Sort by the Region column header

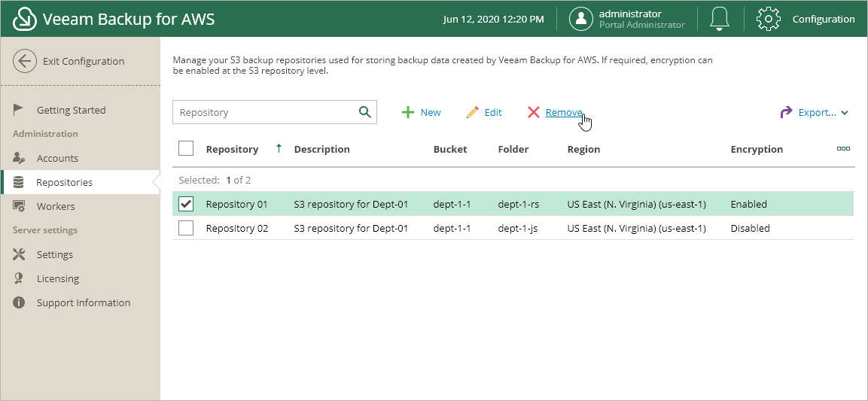(x=583, y=149)
